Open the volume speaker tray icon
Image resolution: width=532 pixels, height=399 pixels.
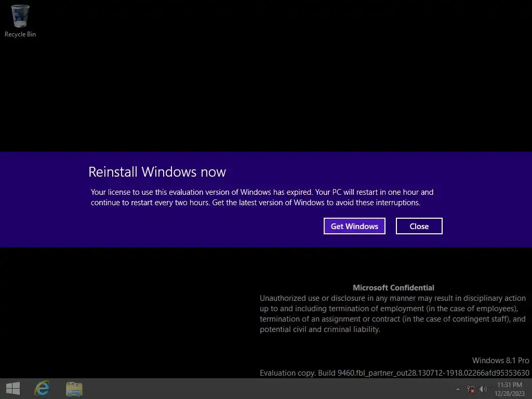click(483, 389)
